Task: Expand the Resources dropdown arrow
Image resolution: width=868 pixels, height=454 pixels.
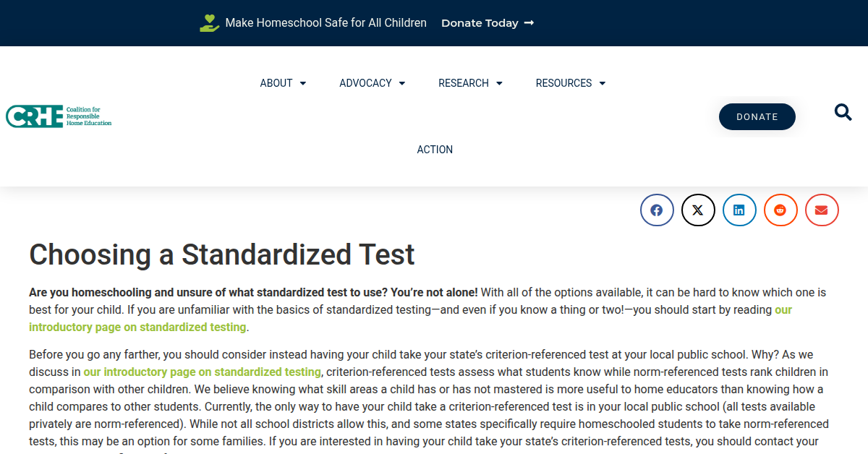Action: [603, 84]
